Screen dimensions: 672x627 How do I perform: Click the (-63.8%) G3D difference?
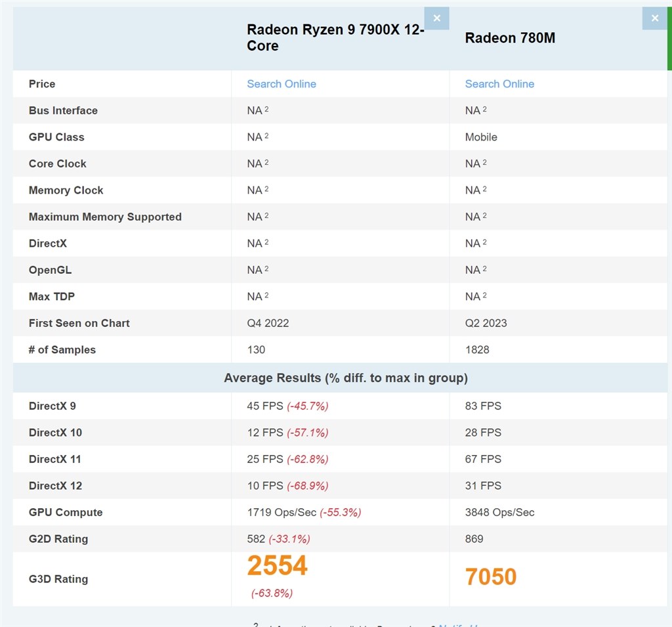[x=272, y=594]
